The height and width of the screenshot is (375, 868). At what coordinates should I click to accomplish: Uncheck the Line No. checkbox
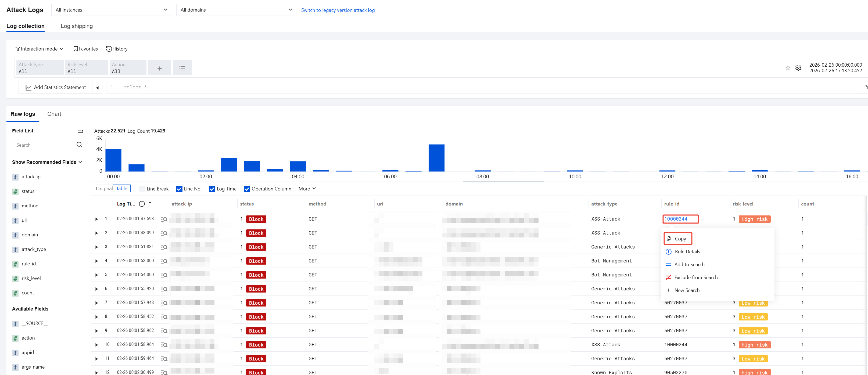point(179,189)
